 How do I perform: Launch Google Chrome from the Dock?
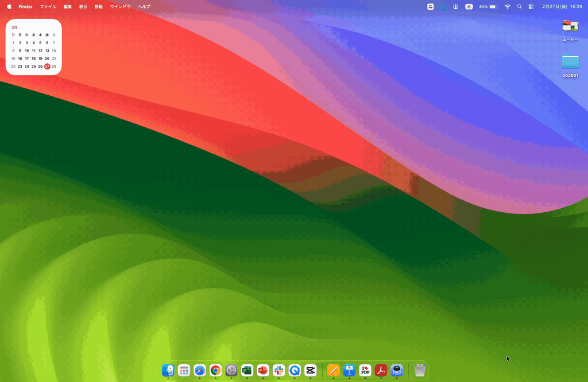pos(215,371)
